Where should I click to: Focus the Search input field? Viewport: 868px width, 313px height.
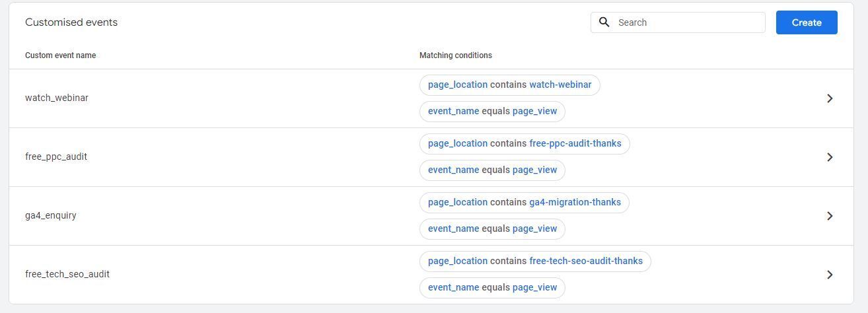tap(678, 22)
